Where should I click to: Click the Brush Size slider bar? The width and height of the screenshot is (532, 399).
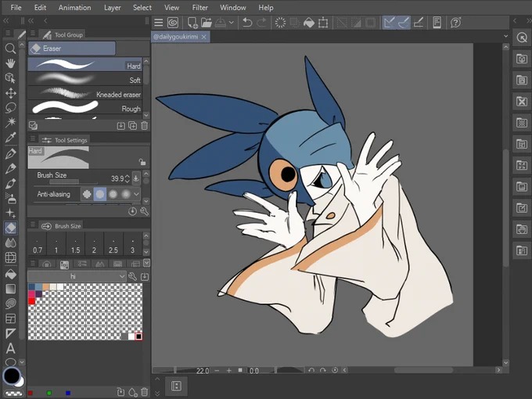72,182
